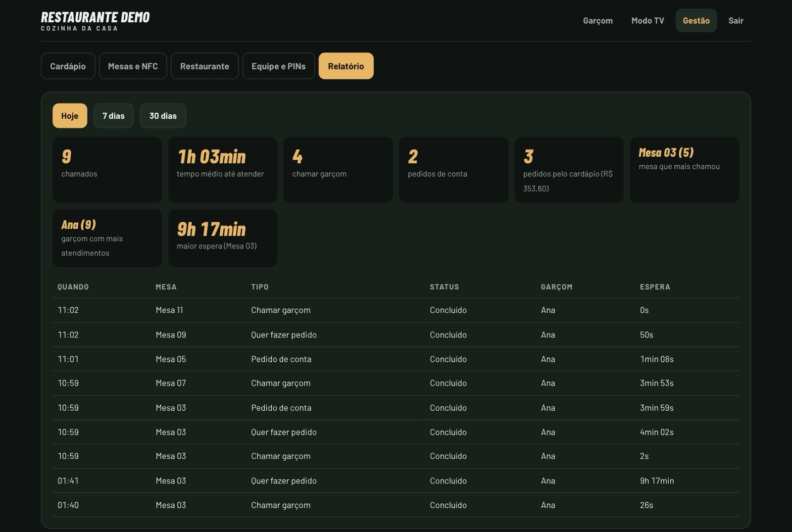
Task: Click the 11:01 time cell
Action: pyautogui.click(x=68, y=359)
